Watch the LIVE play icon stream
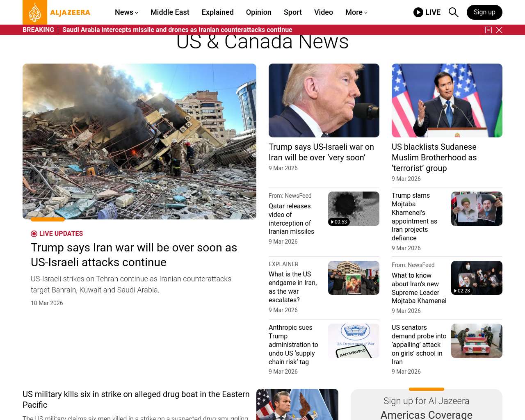The image size is (525, 420). click(x=427, y=12)
